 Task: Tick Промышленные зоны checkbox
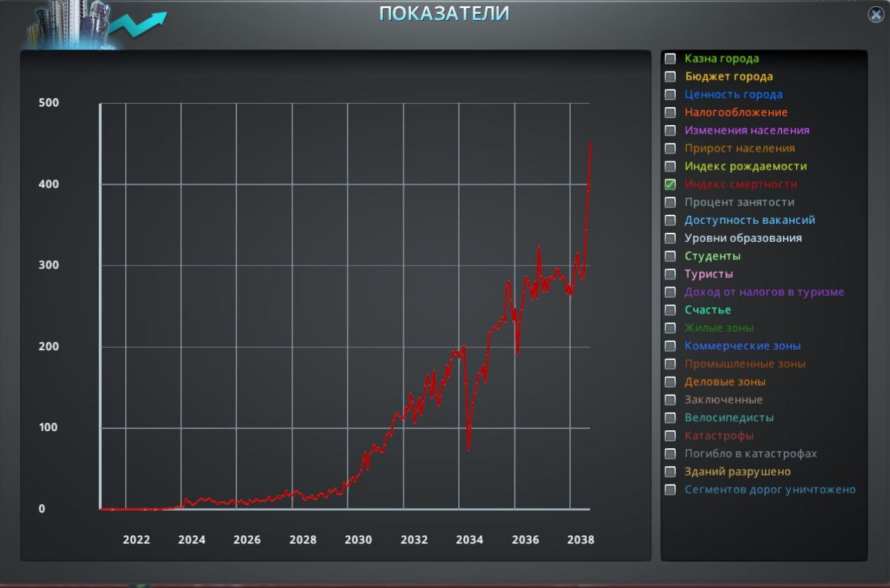pos(670,364)
